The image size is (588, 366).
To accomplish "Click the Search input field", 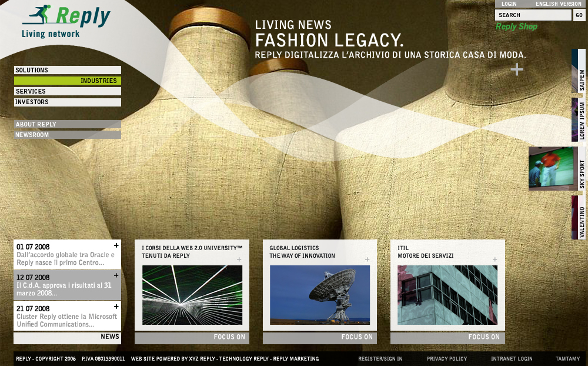I will coord(533,15).
